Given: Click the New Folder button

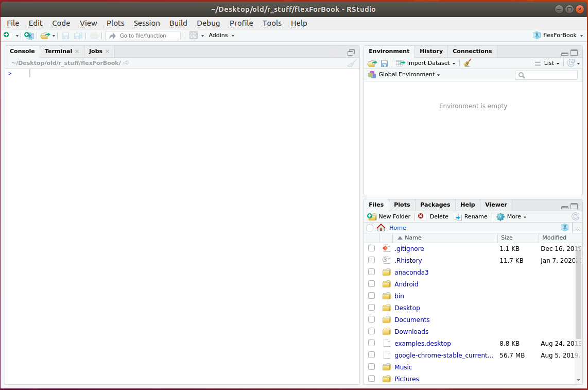Looking at the screenshot, I should click(389, 216).
